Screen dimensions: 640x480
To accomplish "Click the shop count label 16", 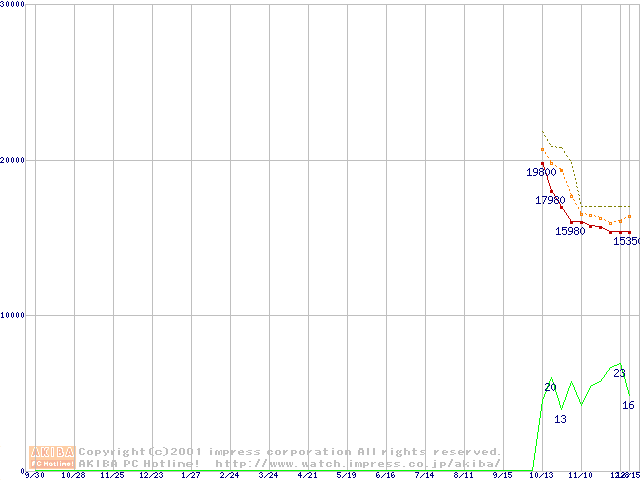I will point(629,405).
